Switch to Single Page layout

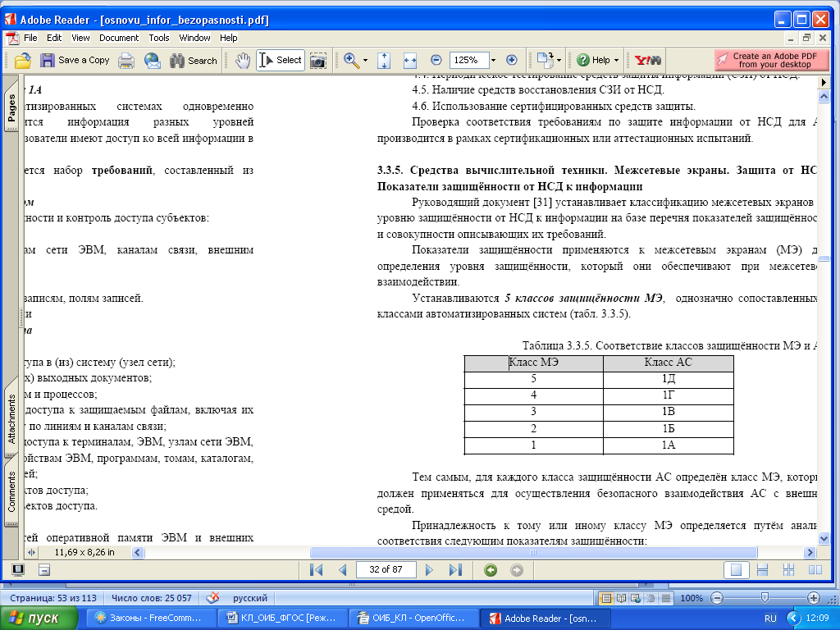pyautogui.click(x=736, y=570)
